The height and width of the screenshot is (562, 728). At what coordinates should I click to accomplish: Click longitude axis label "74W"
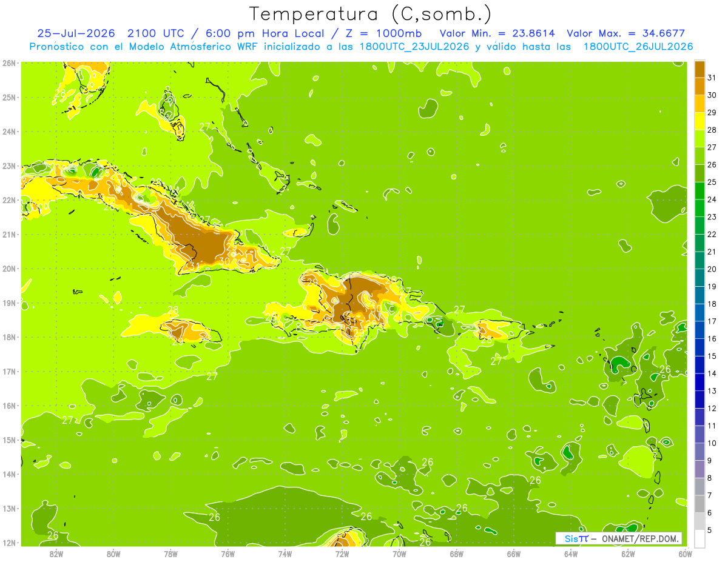[285, 554]
